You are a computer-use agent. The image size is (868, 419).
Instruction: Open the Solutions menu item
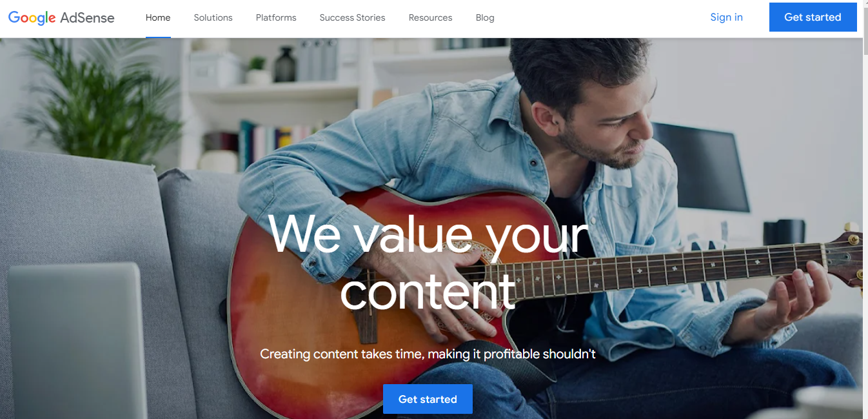click(213, 18)
